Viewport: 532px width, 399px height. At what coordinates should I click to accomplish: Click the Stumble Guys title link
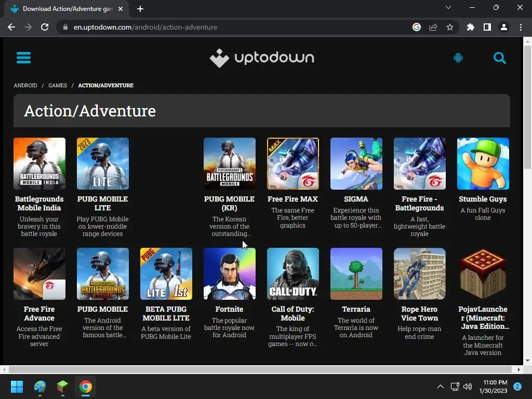click(x=483, y=199)
